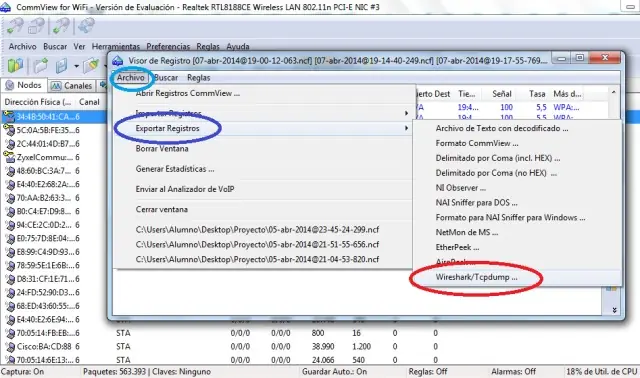
Task: Click the floppy disk save icon
Action: pyautogui.click(x=62, y=65)
